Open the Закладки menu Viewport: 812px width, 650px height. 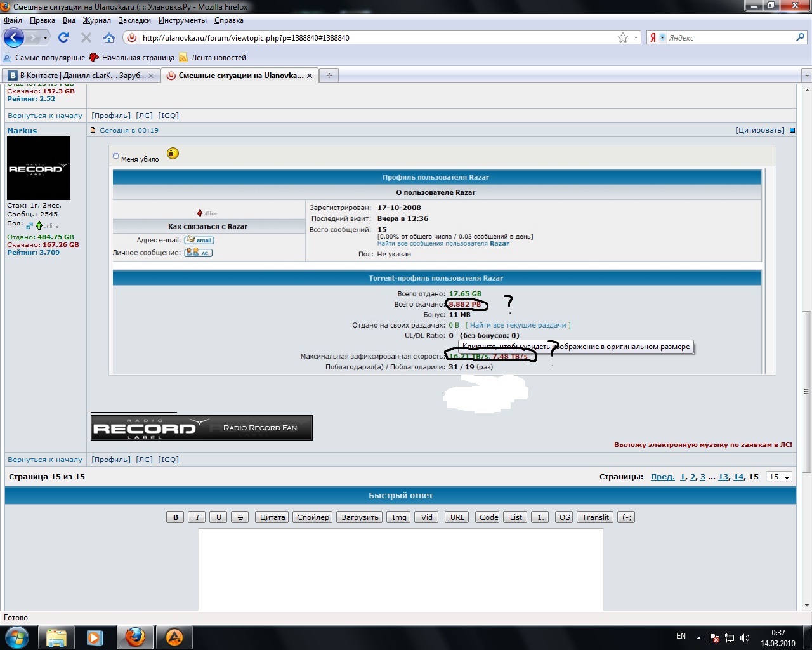tap(134, 20)
